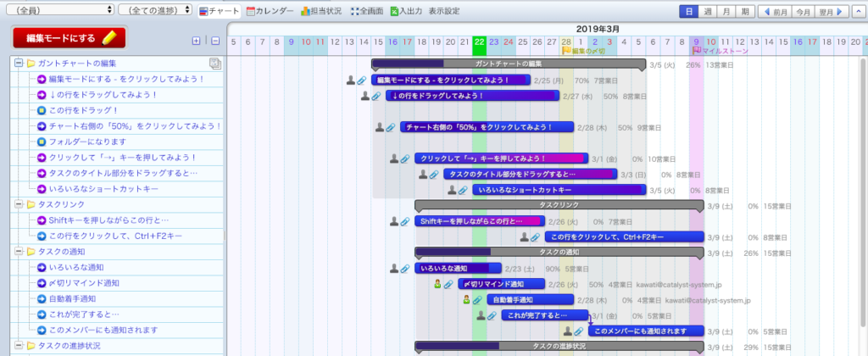Open the (全員) member filter dropdown
Viewport: 868px width, 356px height.
(x=58, y=9)
